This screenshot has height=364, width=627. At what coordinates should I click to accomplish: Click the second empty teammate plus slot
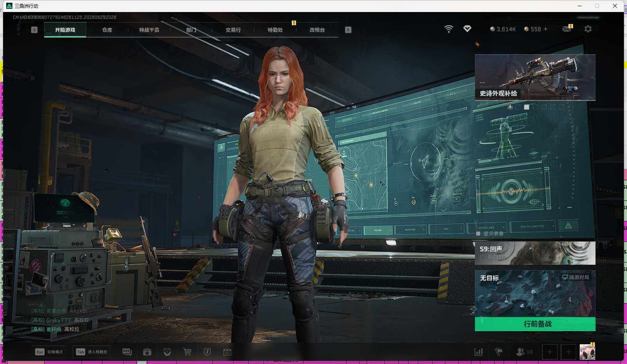tap(568, 352)
